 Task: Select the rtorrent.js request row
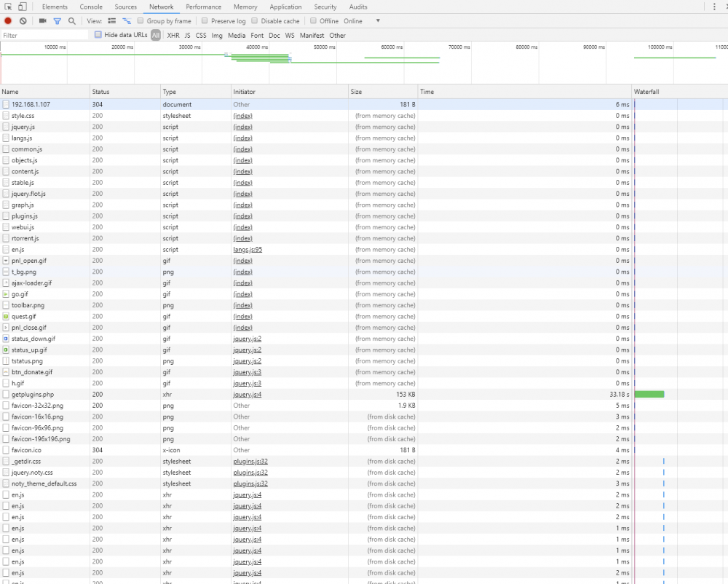coord(364,239)
